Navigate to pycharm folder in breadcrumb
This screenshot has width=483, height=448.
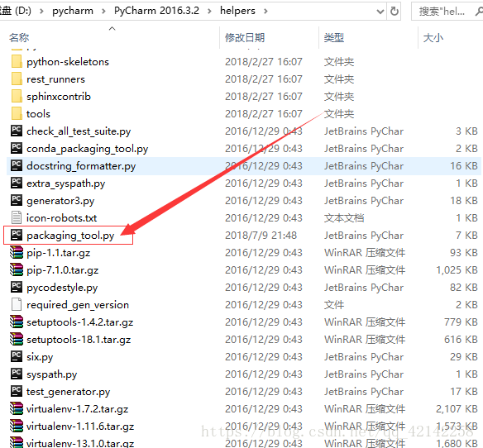tap(73, 11)
